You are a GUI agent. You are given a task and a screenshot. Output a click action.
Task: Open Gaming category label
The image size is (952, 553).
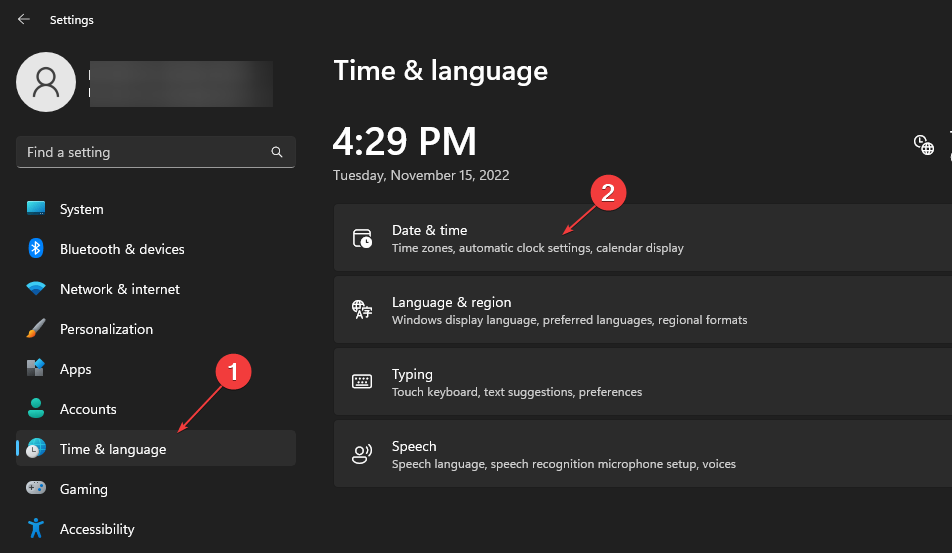(x=84, y=489)
